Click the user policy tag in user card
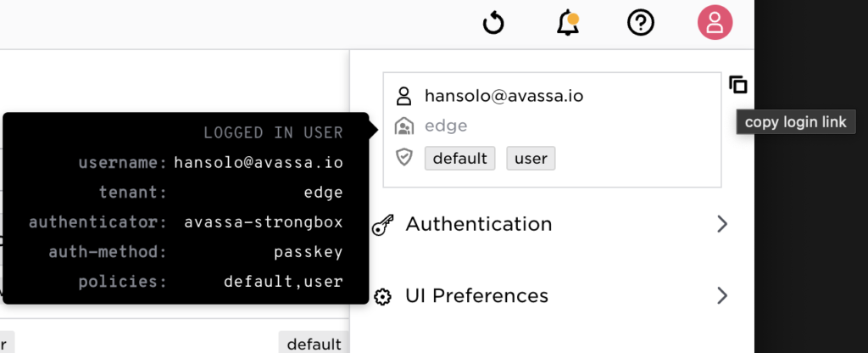This screenshot has width=868, height=353. 531,159
